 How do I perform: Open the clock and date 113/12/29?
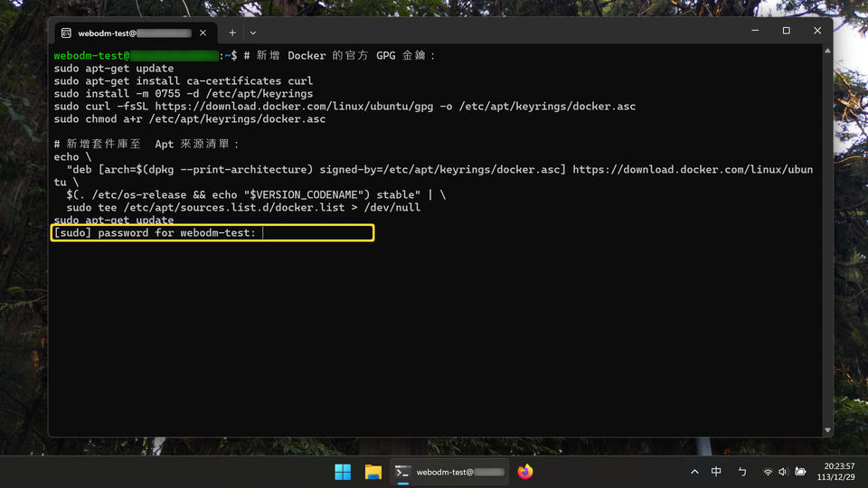(835, 472)
